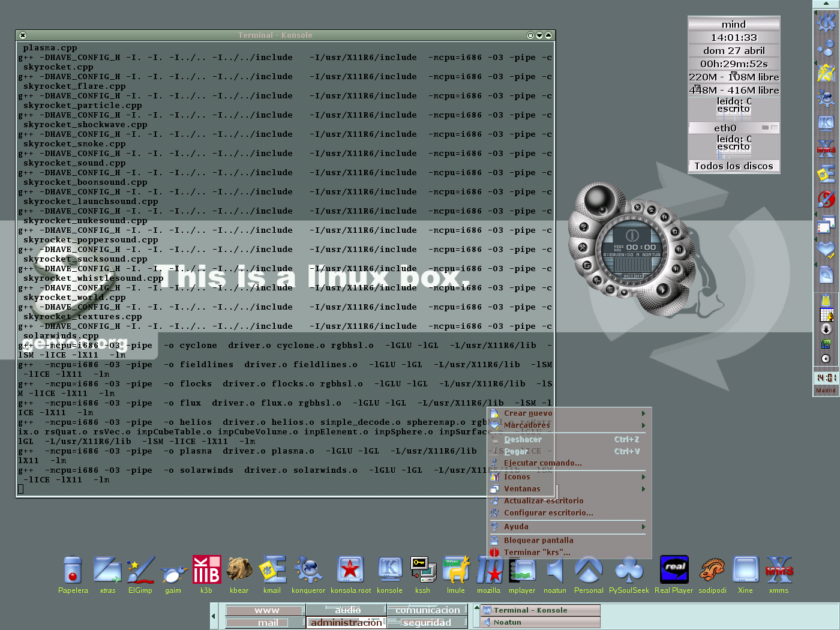Viewport: 840px width, 630px height.
Task: Go to previous track in Noatun
Action: tap(665, 217)
